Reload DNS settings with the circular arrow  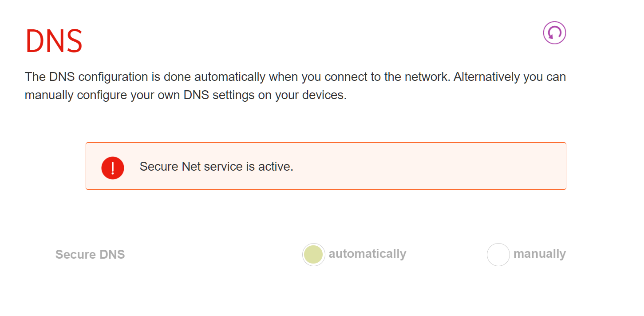coord(554,33)
